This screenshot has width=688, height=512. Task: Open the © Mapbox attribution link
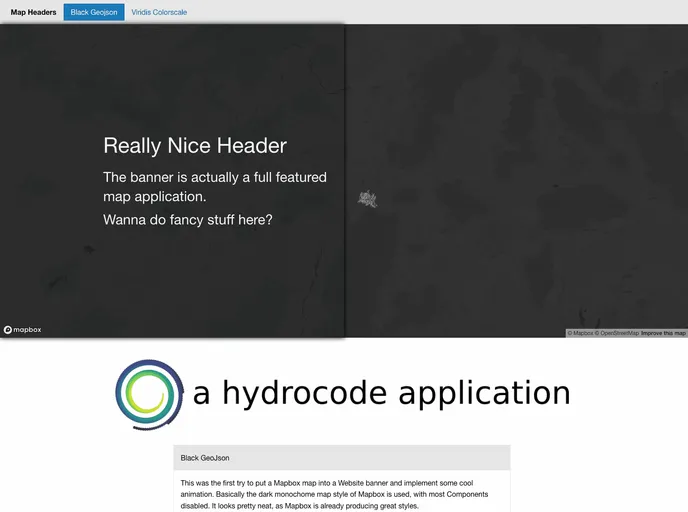tap(580, 333)
